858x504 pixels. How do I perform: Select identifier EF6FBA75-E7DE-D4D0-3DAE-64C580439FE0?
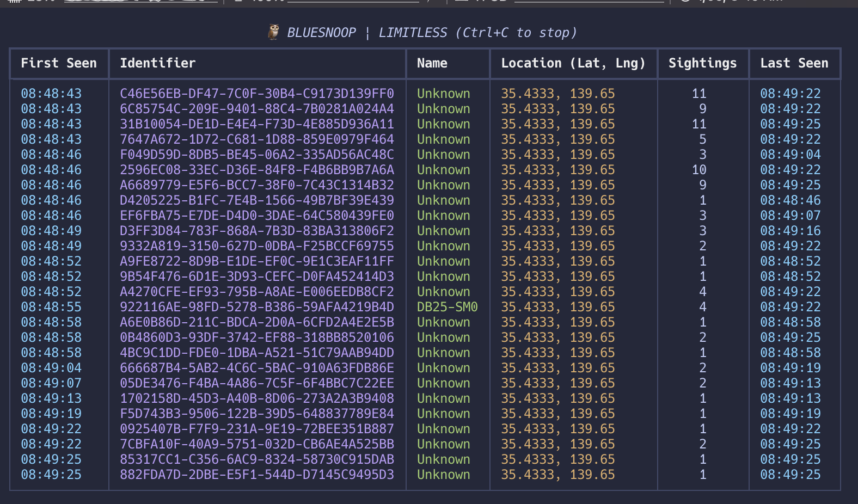click(257, 216)
